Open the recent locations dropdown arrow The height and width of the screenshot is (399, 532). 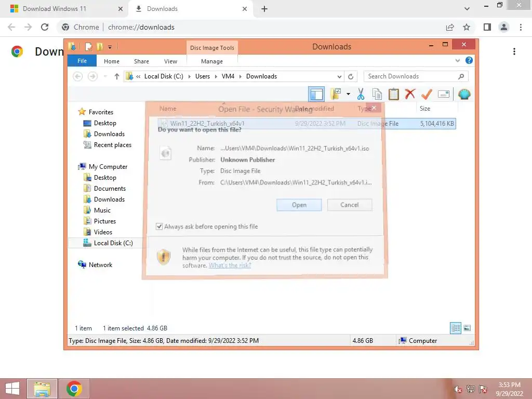point(105,76)
